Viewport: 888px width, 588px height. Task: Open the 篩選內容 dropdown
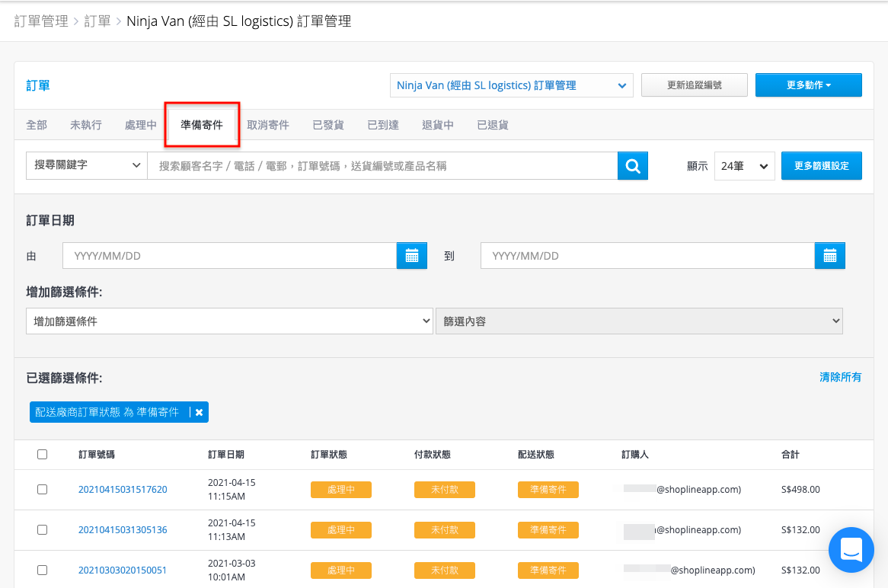tap(640, 321)
